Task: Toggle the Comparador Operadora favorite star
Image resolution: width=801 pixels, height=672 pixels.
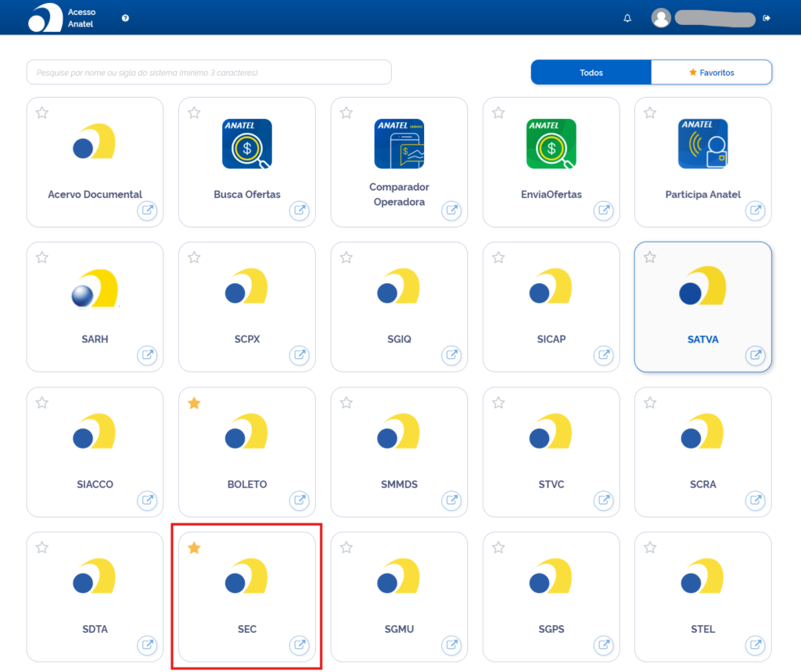Action: click(x=347, y=113)
